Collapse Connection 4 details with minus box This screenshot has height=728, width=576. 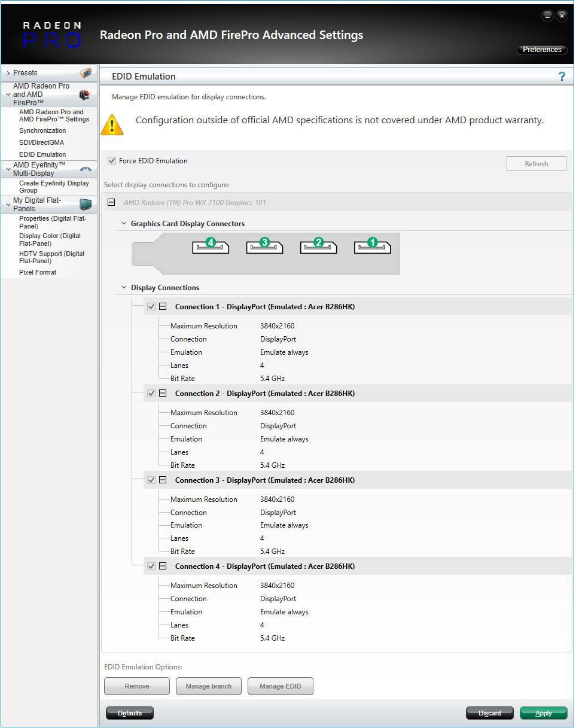click(163, 566)
